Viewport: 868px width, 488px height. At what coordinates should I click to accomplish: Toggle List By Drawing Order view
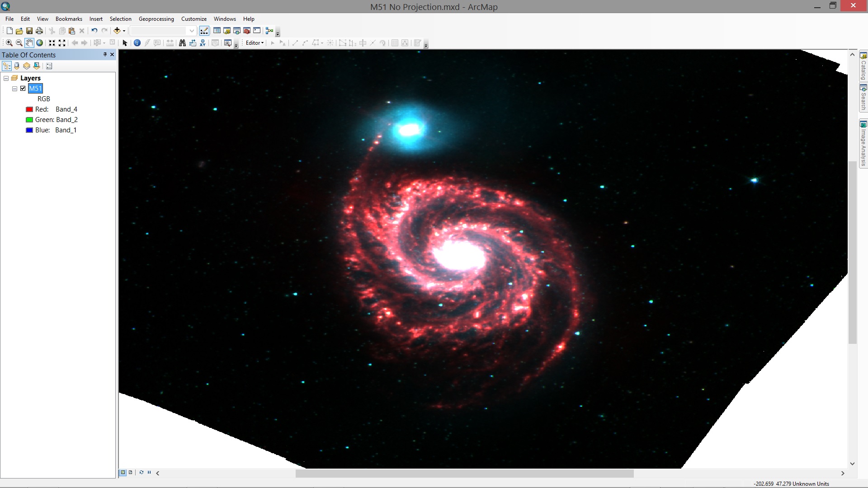coord(7,66)
